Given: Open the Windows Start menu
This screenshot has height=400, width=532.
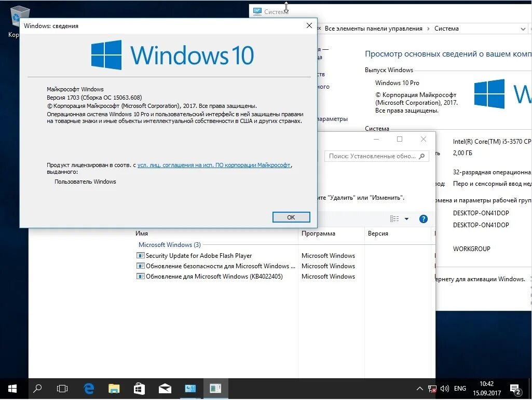Looking at the screenshot, I should [x=12, y=389].
